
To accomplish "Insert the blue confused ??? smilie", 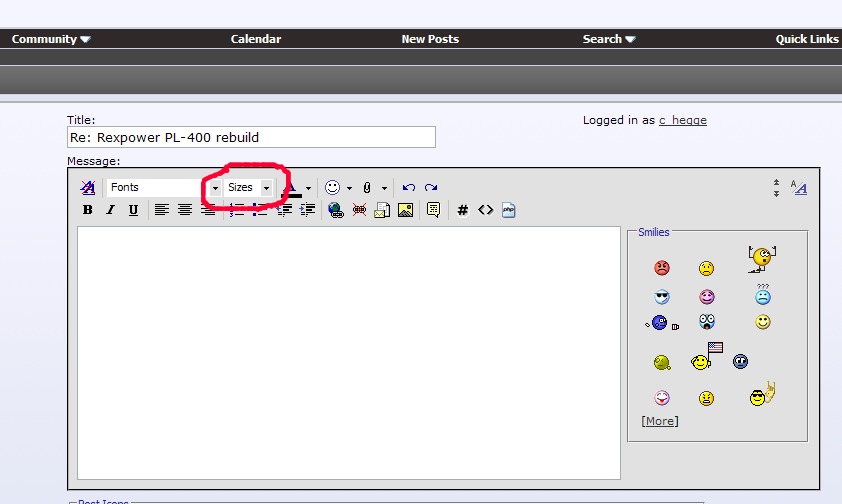I will 763,294.
